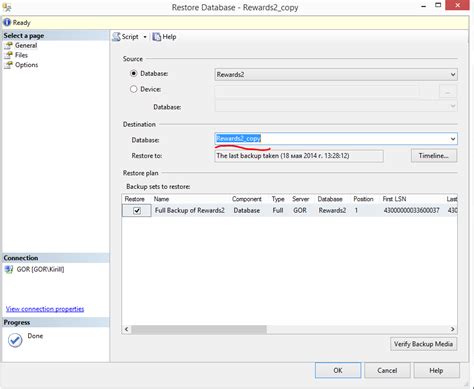Click the GOR connection server icon
The height and width of the screenshot is (389, 474).
[9, 269]
